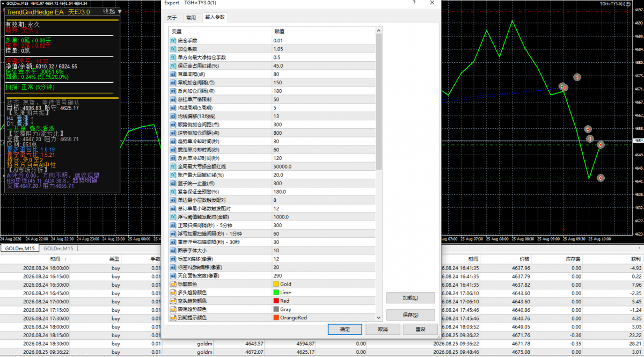Click the 加载(L) button

pyautogui.click(x=410, y=297)
